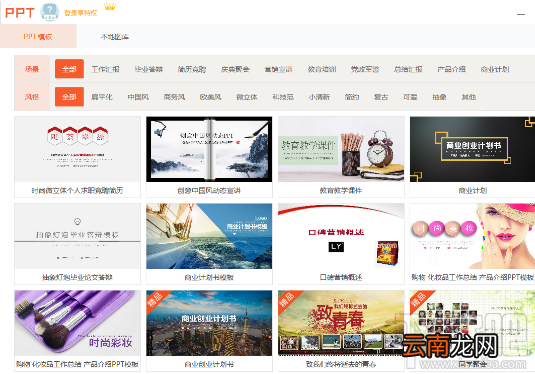Choose the 庆典聚会 scene filter
This screenshot has width=535, height=374.
coord(235,69)
